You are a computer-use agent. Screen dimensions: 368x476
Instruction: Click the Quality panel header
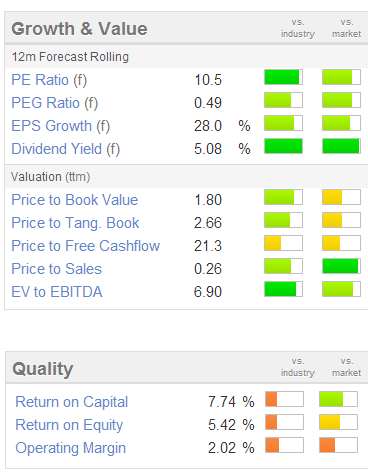point(187,368)
